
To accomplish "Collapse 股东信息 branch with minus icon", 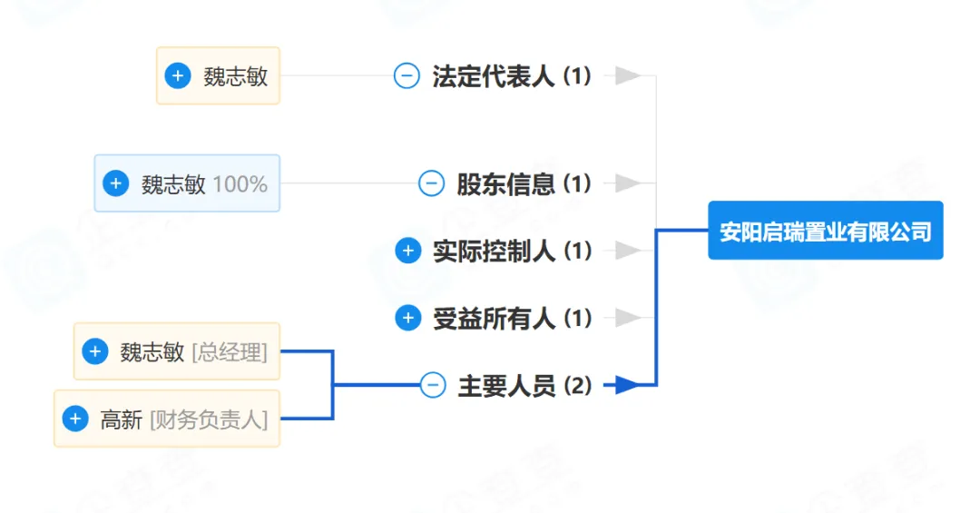I will (x=431, y=183).
